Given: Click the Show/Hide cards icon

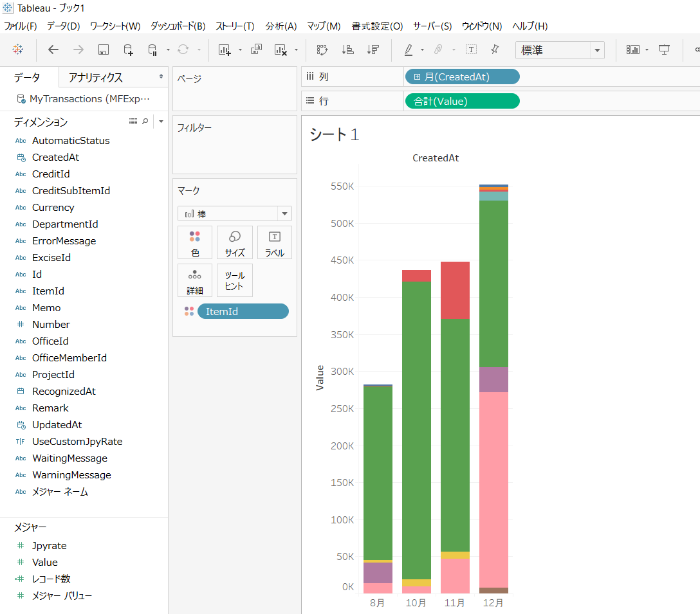Looking at the screenshot, I should pyautogui.click(x=632, y=50).
